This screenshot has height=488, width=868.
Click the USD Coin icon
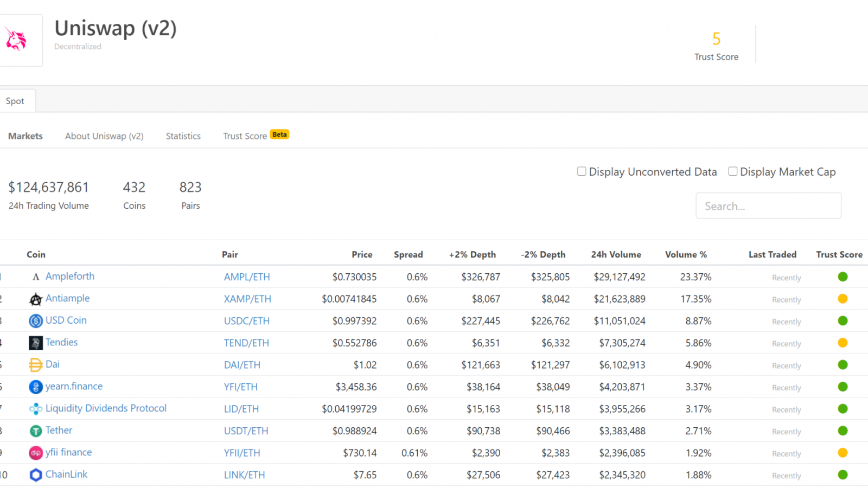coord(36,321)
